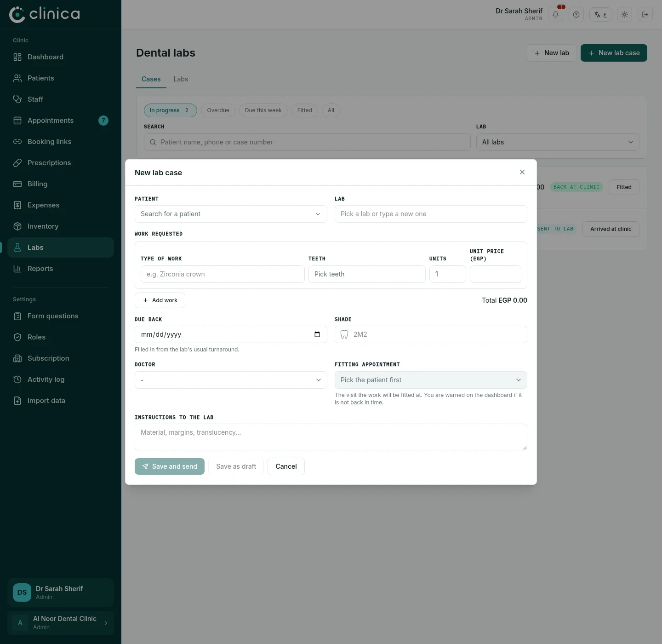Open Booking links in sidebar

click(x=61, y=142)
